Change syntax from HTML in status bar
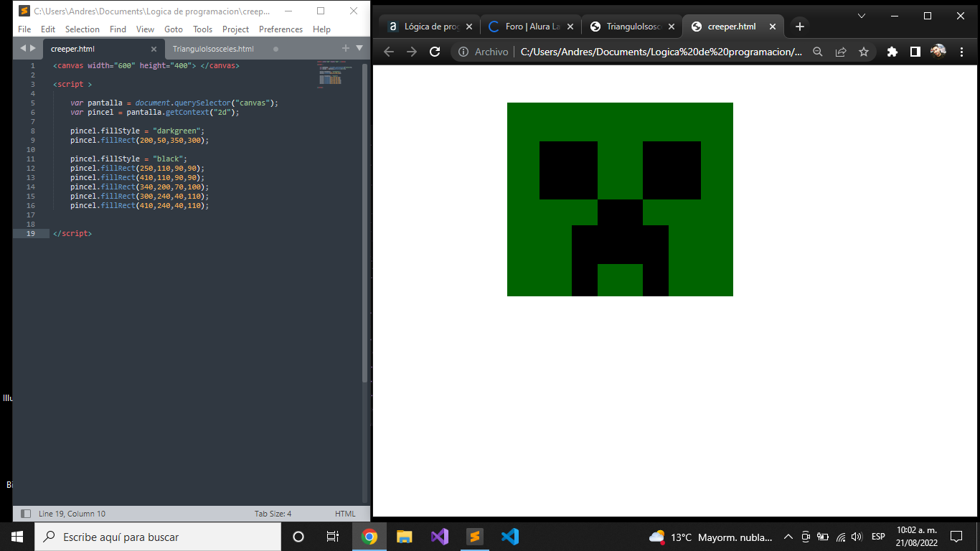Screen dimensions: 980x551 coord(345,514)
